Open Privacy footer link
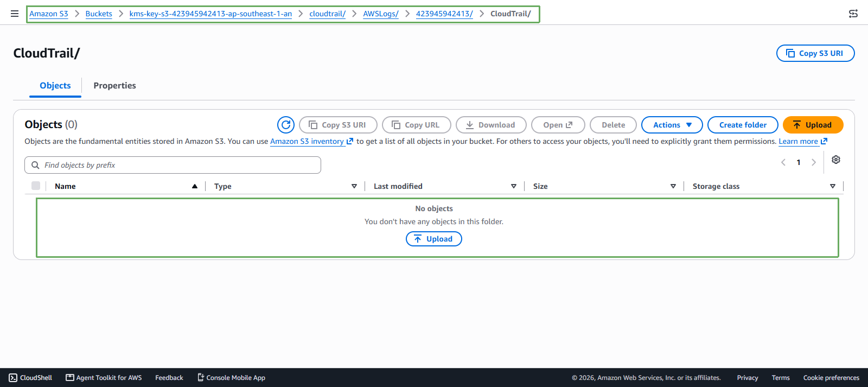This screenshot has width=868, height=387. [x=748, y=378]
